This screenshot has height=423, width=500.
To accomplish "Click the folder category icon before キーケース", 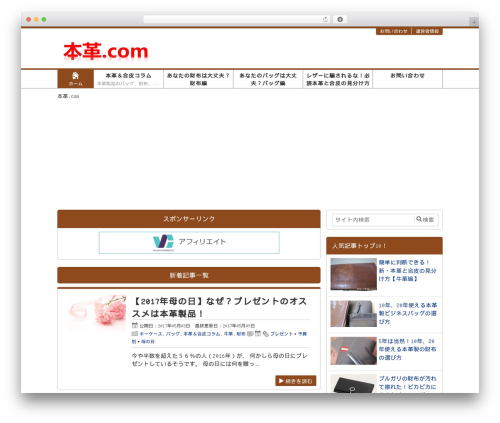I will (x=135, y=333).
